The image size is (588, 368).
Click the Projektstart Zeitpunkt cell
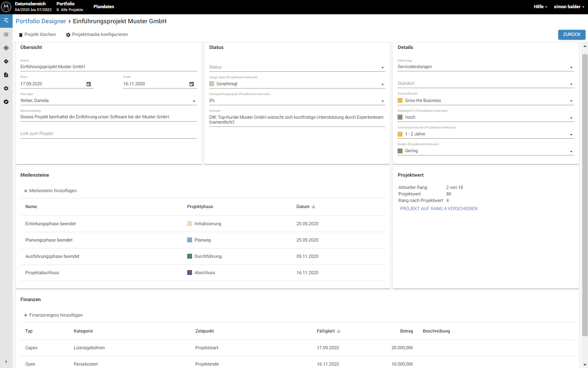[x=207, y=348]
